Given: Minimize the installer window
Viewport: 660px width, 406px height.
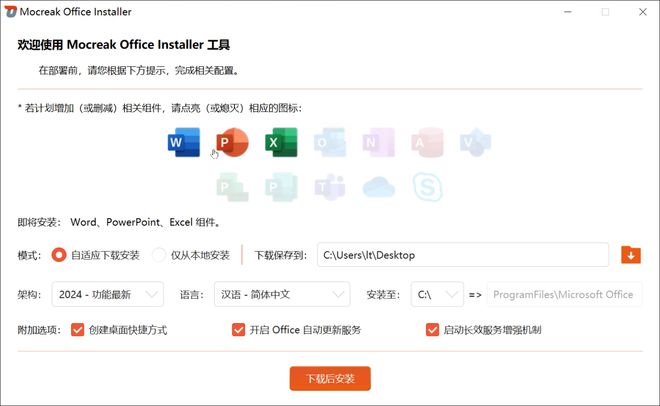Looking at the screenshot, I should (x=568, y=12).
